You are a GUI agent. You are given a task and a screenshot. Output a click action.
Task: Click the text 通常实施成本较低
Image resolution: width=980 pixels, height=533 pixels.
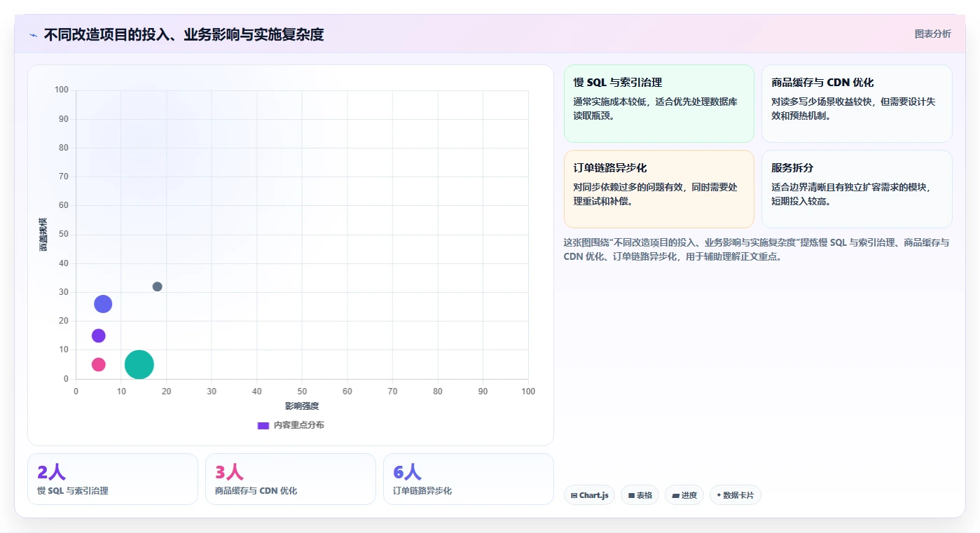click(x=611, y=102)
